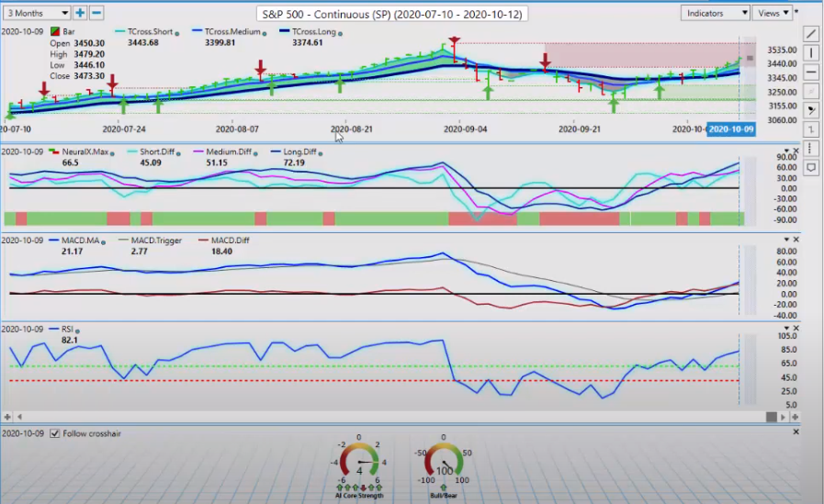The image size is (824, 504).
Task: Click the greyed-out drawing tool below horizontal line
Action: click(811, 91)
